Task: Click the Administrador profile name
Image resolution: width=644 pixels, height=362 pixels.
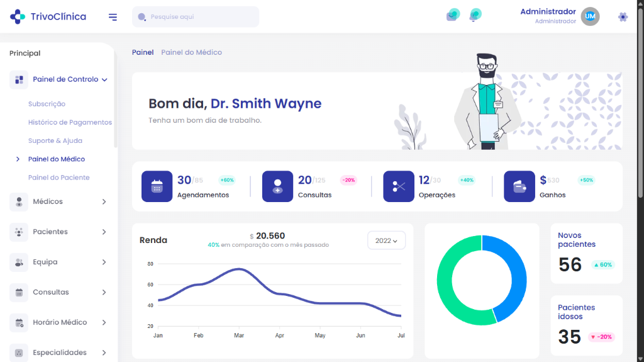Action: [x=548, y=11]
